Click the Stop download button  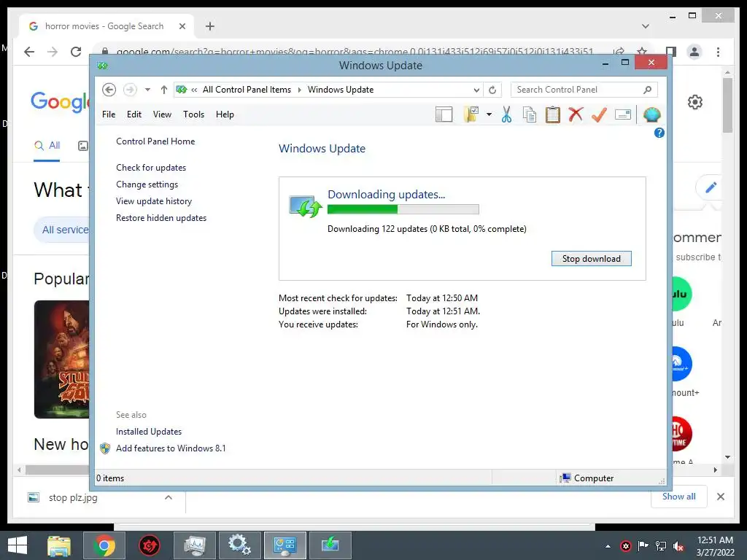pyautogui.click(x=591, y=259)
